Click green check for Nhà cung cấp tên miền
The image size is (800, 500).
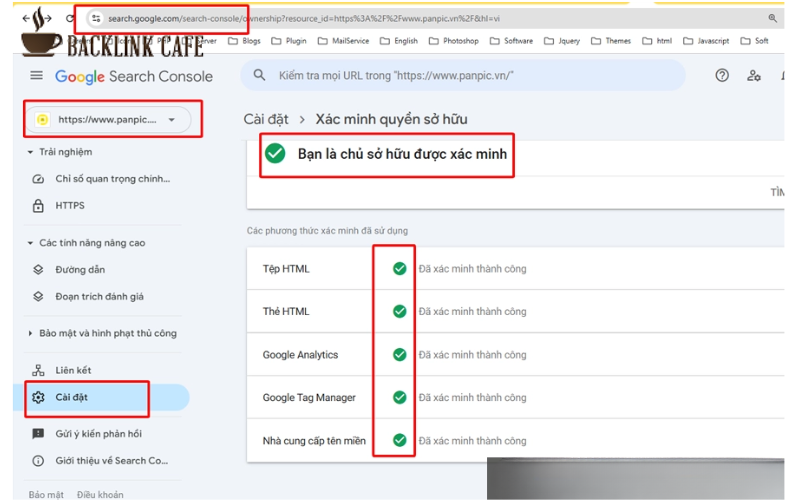(399, 440)
